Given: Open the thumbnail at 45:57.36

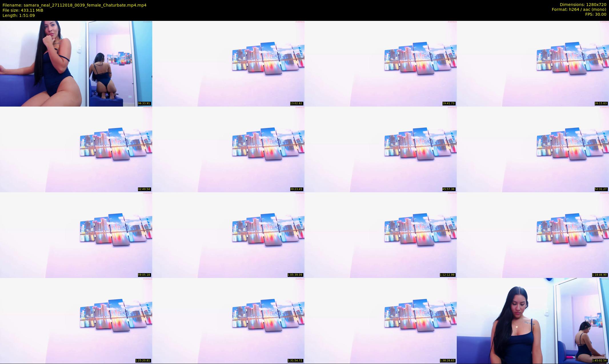Looking at the screenshot, I should click(380, 149).
